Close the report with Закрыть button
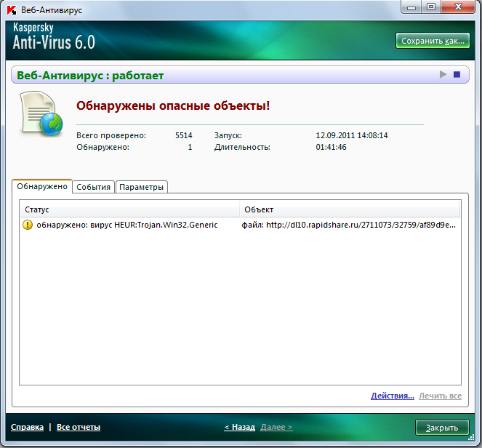 click(x=442, y=428)
